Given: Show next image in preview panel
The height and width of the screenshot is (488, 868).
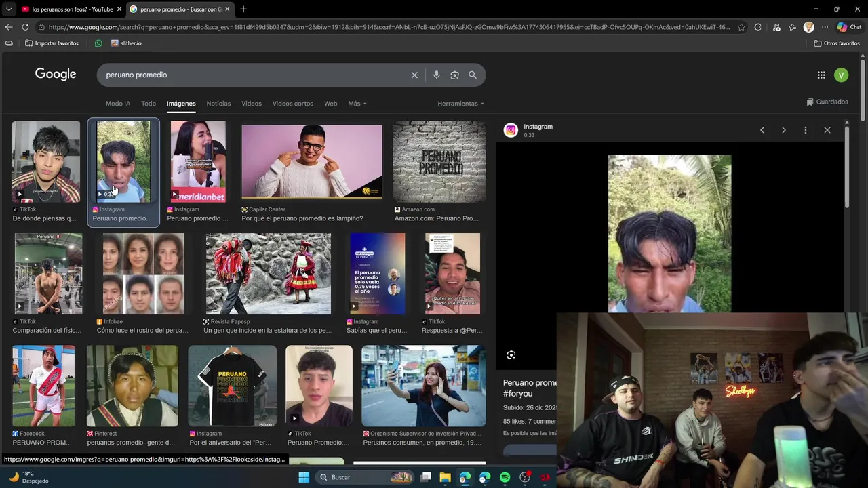Looking at the screenshot, I should coord(784,130).
